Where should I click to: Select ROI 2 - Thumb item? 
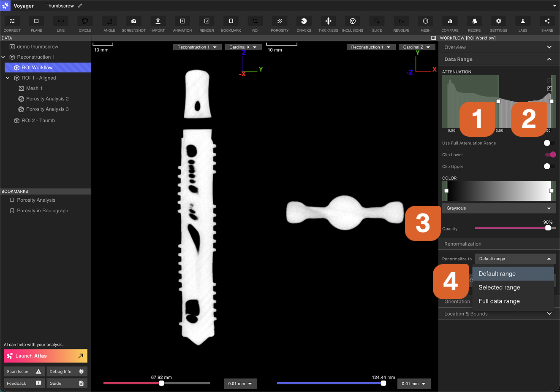click(38, 121)
